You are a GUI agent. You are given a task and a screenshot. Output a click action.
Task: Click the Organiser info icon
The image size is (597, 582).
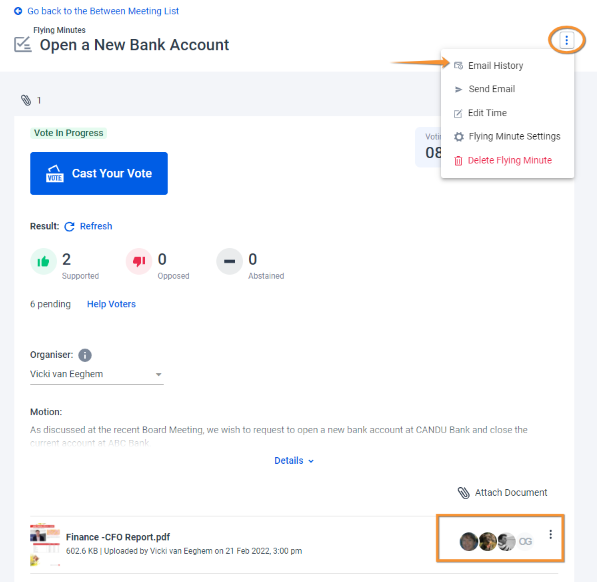point(85,355)
